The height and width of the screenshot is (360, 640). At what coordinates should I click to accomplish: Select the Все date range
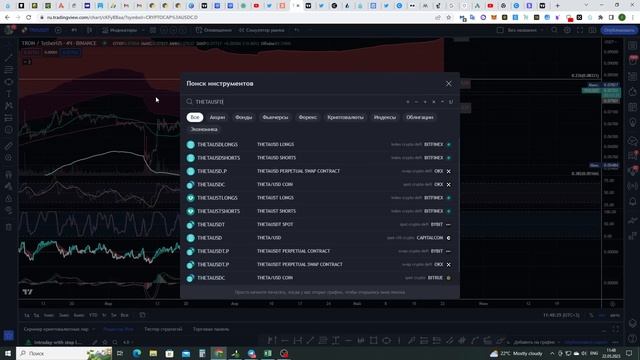point(124,315)
